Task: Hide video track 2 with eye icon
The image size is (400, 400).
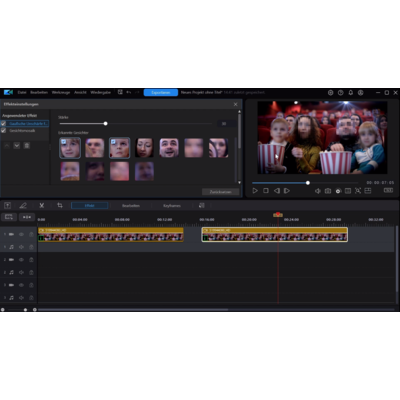Action: click(21, 260)
